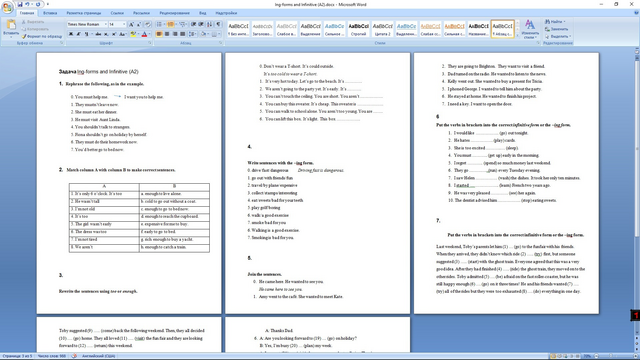Click the Sort paragraph icon

click(209, 24)
